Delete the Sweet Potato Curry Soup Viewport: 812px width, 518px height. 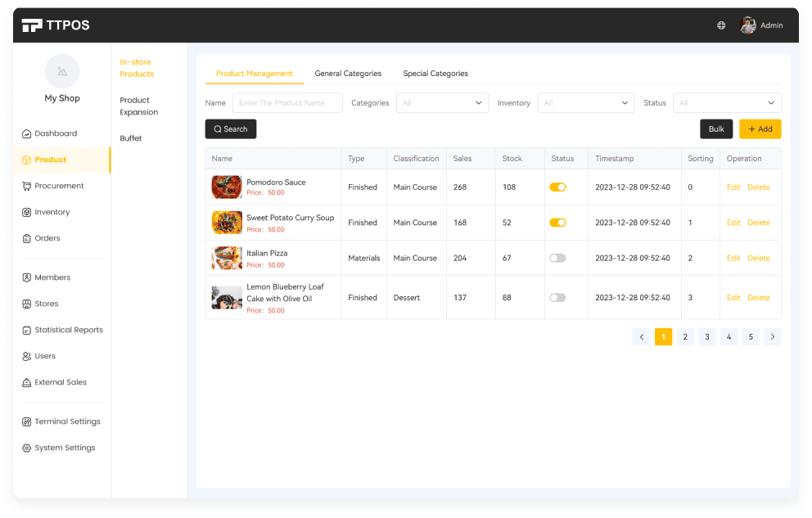759,223
